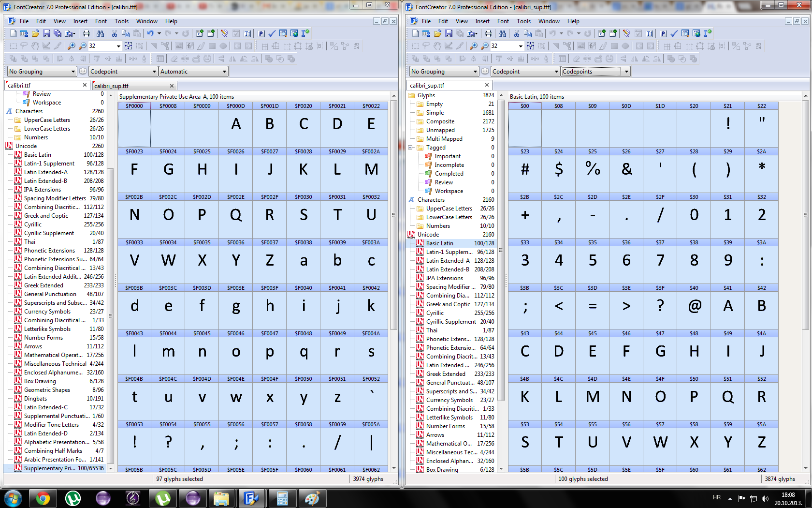812x508 pixels.
Task: Select Composite glyphs category in right tree
Action: [x=440, y=121]
